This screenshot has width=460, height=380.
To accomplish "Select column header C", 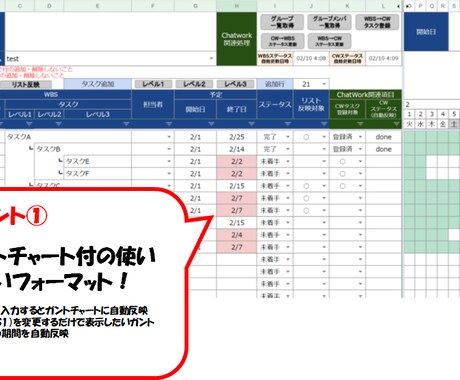I will (x=20, y=6).
